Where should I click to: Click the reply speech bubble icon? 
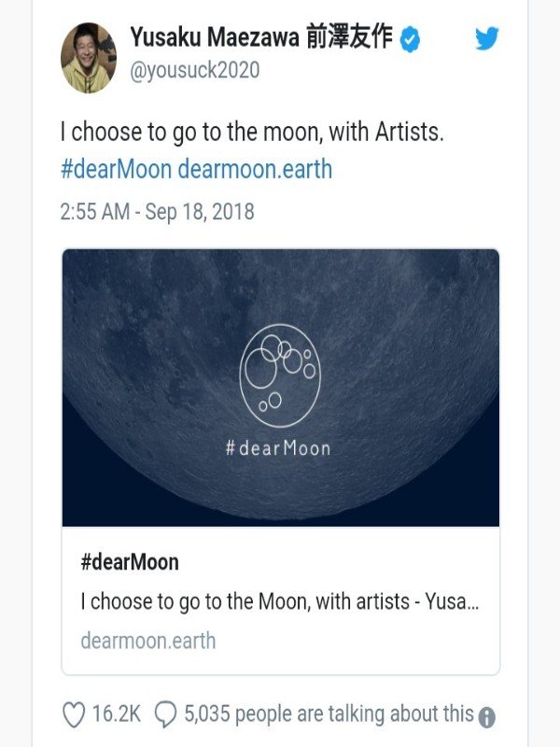tap(166, 714)
